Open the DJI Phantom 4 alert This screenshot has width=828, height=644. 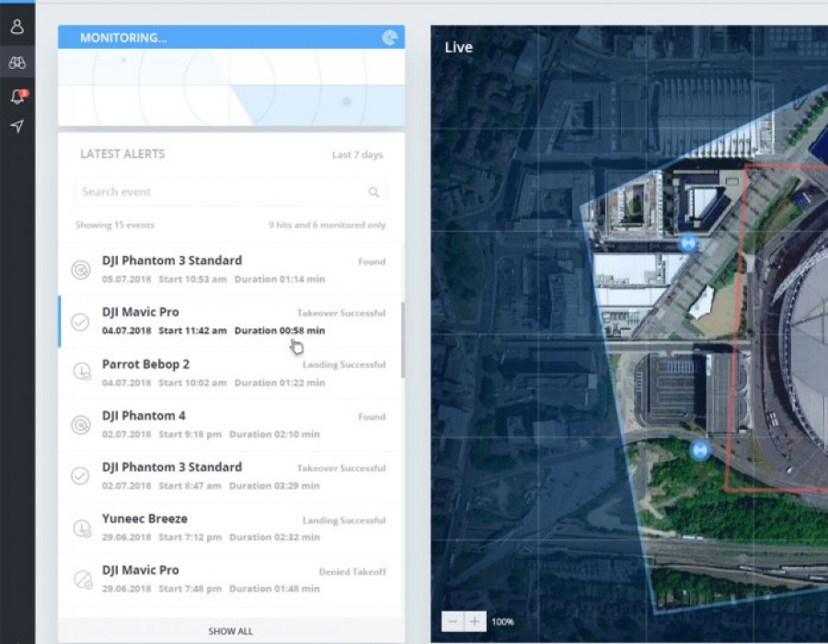231,424
